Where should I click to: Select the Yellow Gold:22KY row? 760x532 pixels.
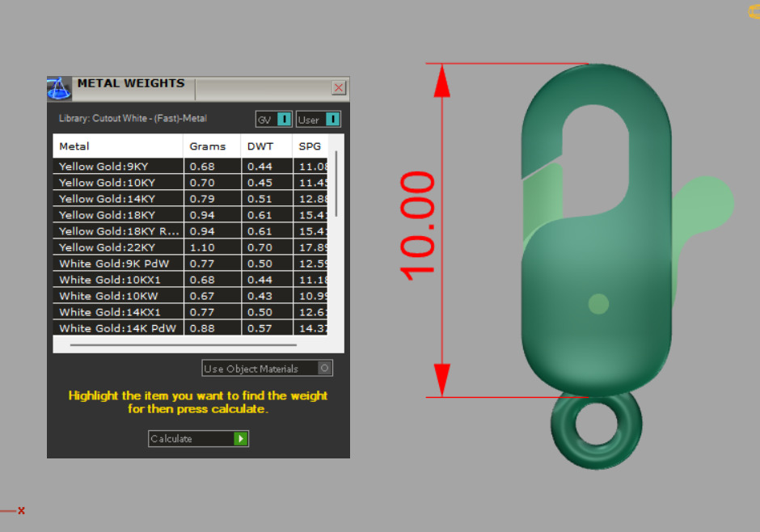pyautogui.click(x=190, y=247)
